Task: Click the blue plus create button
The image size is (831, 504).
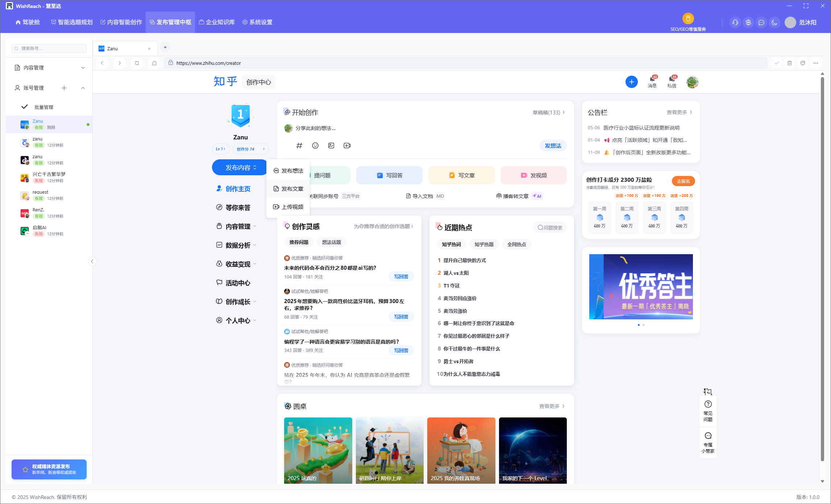Action: [631, 82]
